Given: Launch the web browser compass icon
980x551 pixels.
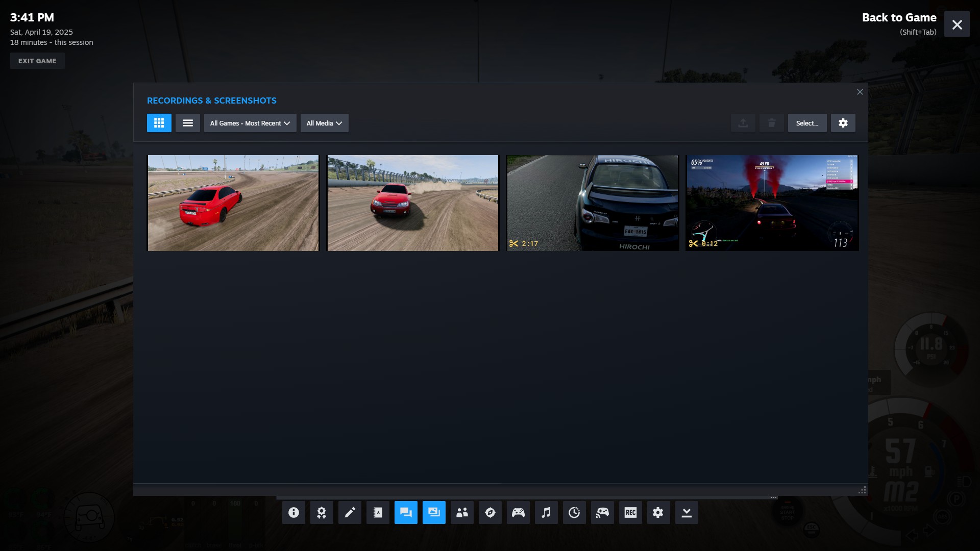Looking at the screenshot, I should point(490,512).
